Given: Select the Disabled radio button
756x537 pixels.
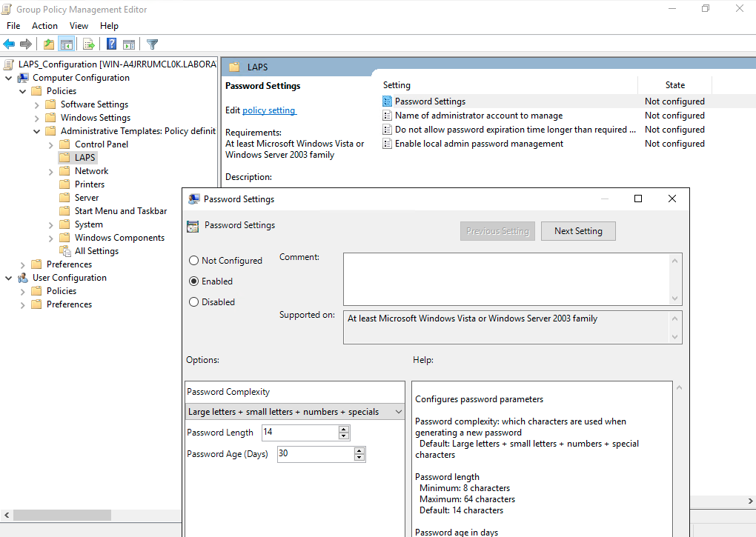Looking at the screenshot, I should (x=194, y=302).
